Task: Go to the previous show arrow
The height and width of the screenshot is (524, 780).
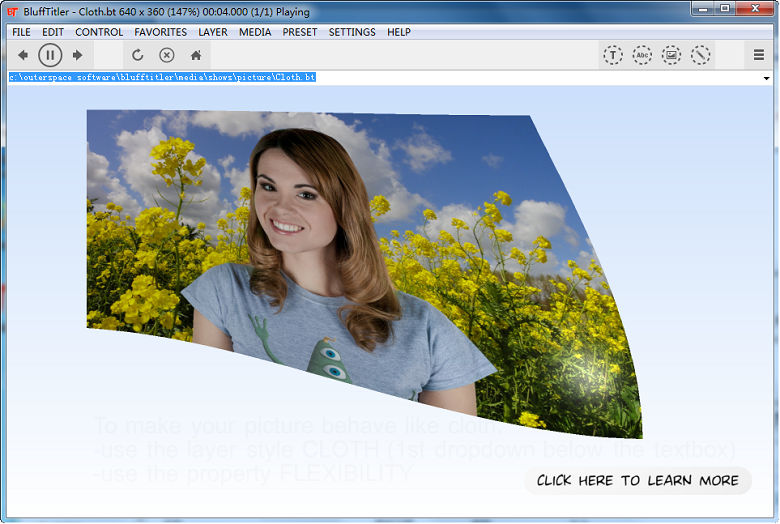Action: point(22,55)
